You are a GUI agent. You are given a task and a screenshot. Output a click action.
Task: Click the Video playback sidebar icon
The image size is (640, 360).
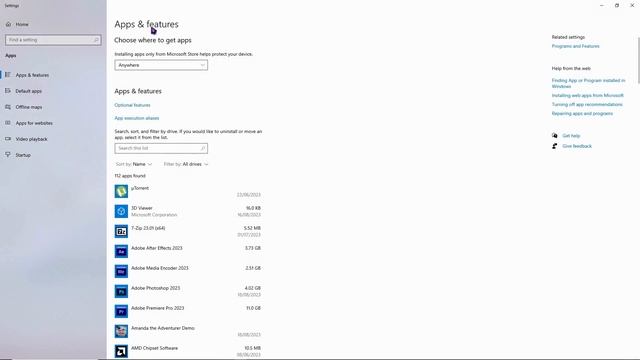pyautogui.click(x=8, y=139)
